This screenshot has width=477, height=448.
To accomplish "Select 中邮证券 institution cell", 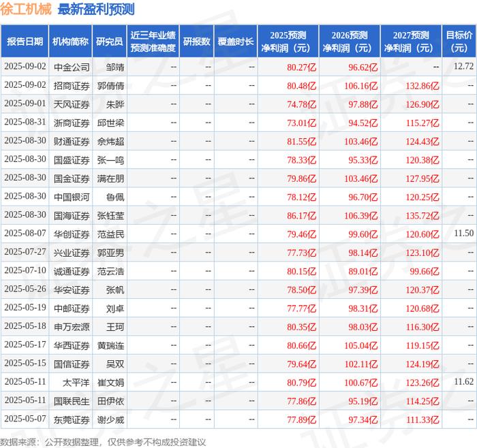I will (x=72, y=308).
